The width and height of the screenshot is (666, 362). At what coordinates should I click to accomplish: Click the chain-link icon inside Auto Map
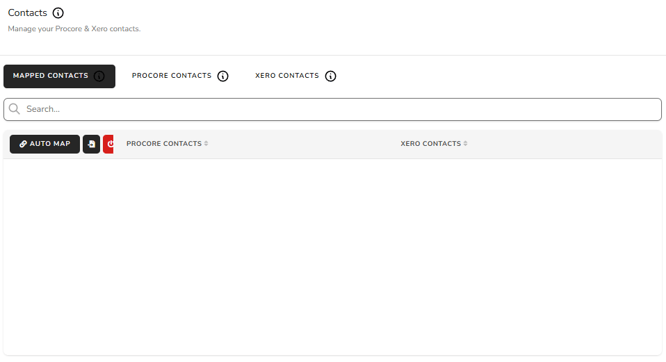tap(23, 144)
